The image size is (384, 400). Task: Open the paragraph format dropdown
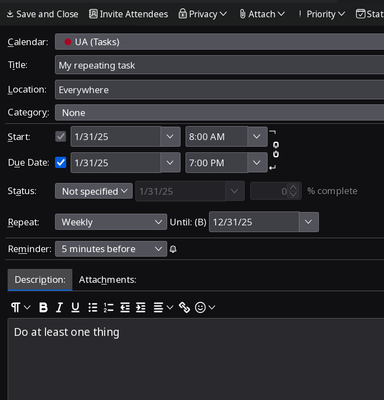pyautogui.click(x=20, y=307)
